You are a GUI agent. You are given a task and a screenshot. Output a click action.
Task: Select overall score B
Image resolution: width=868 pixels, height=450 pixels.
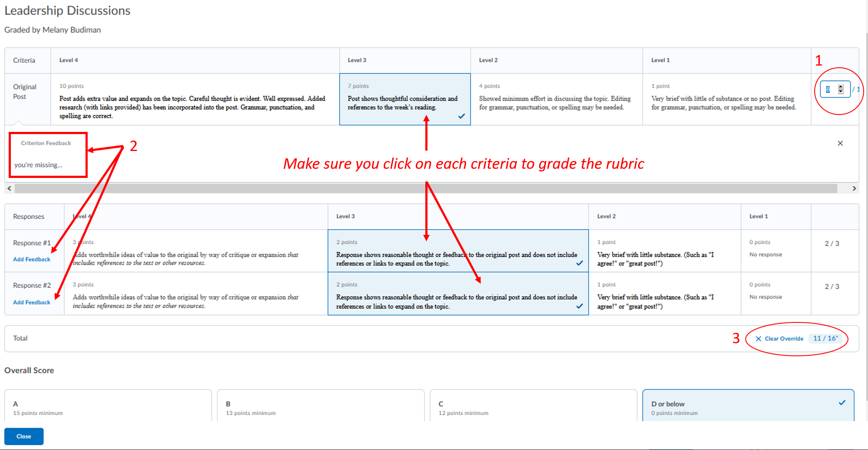[x=320, y=407]
